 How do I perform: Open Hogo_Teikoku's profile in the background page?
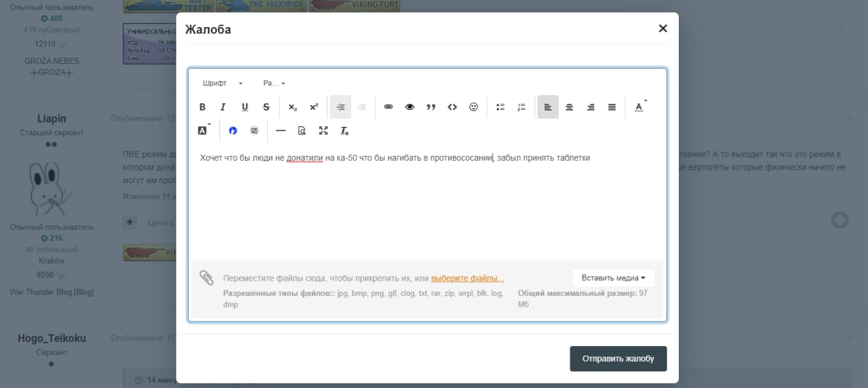(52, 338)
